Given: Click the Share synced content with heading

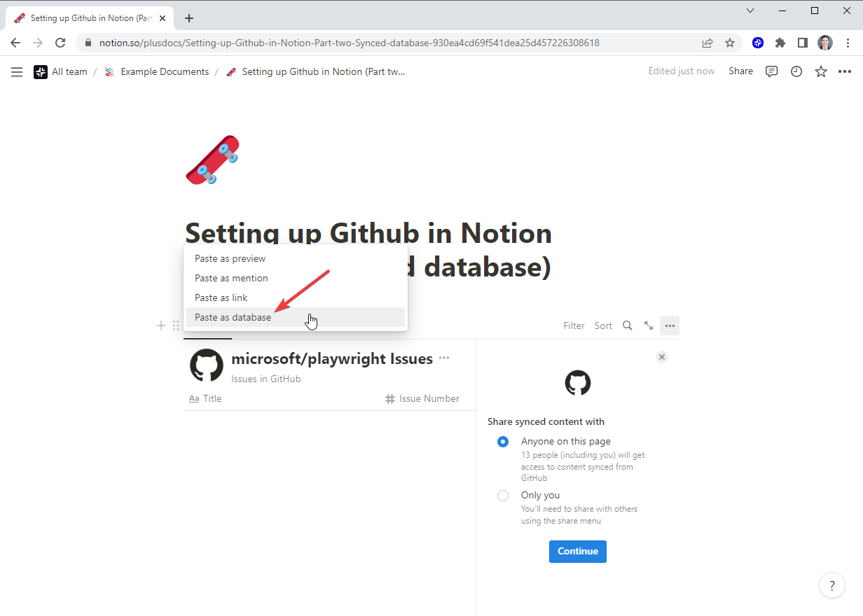Looking at the screenshot, I should click(546, 422).
